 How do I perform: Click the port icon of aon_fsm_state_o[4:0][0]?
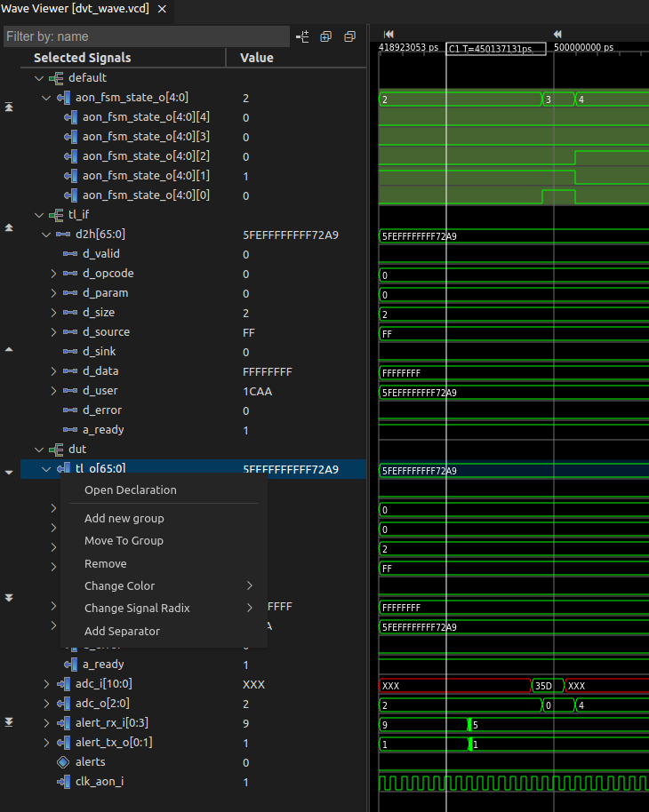point(70,195)
